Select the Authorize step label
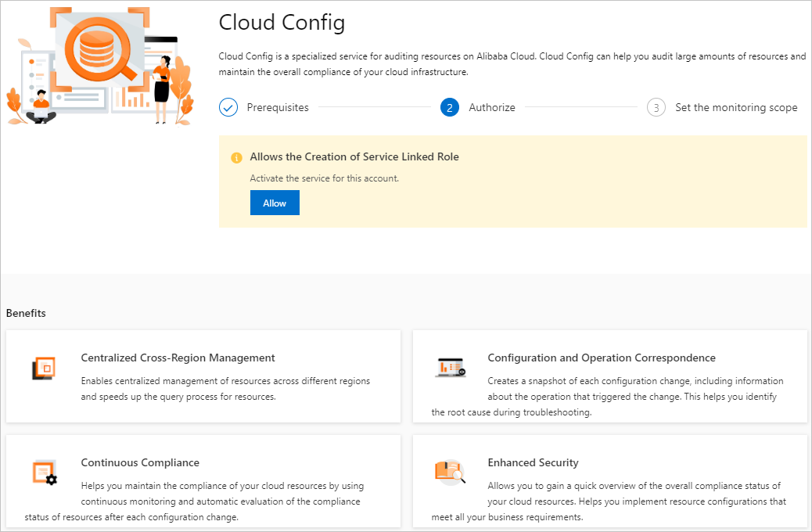The image size is (812, 532). (x=492, y=107)
